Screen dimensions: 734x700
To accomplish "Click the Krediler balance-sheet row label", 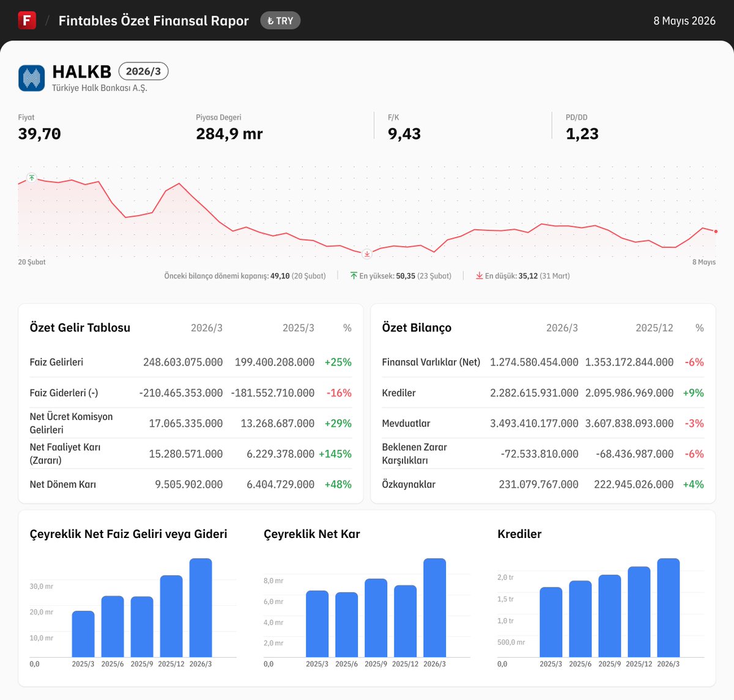I will (399, 392).
